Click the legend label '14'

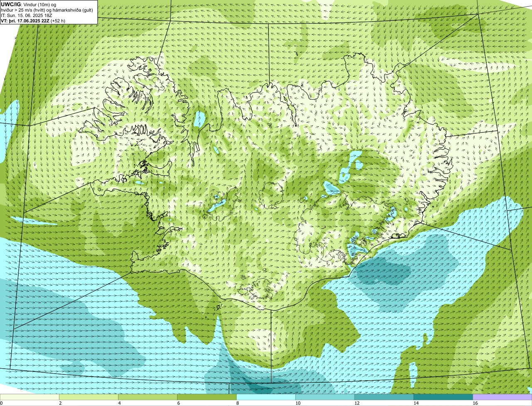(x=416, y=403)
